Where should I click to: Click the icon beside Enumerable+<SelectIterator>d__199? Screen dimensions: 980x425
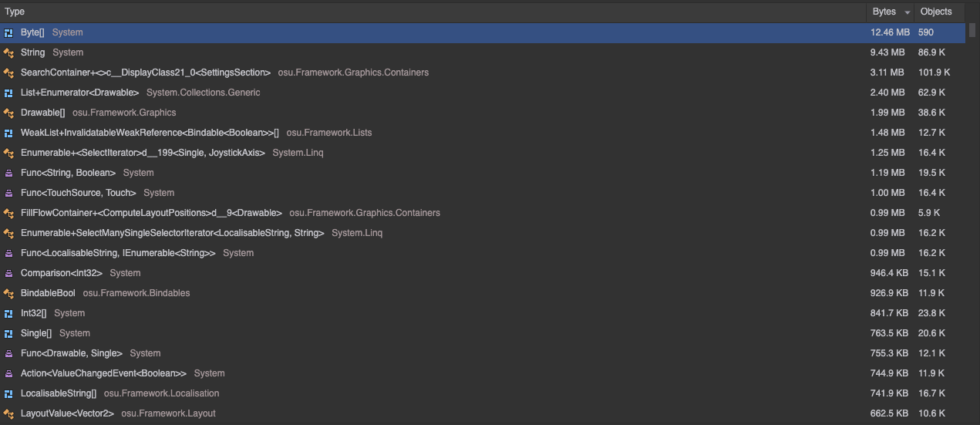8,153
